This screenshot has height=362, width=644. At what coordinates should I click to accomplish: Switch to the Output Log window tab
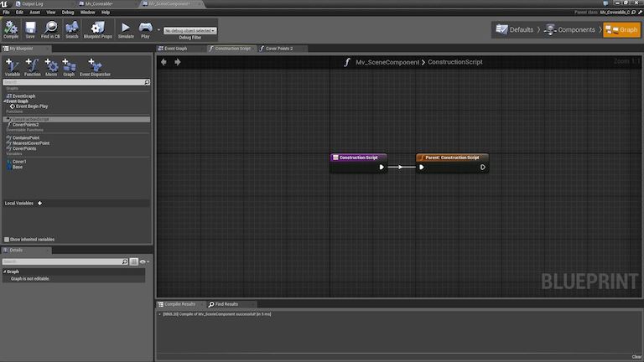click(x=32, y=3)
